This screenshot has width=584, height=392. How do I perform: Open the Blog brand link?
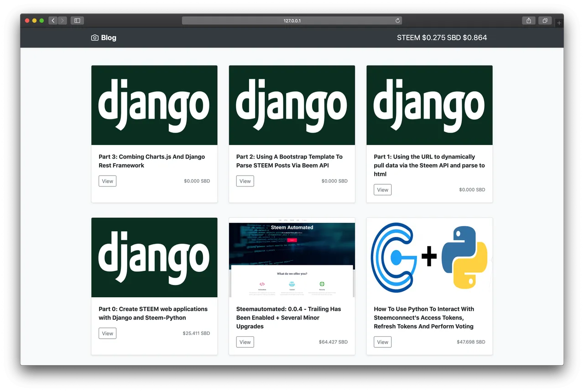coord(104,38)
